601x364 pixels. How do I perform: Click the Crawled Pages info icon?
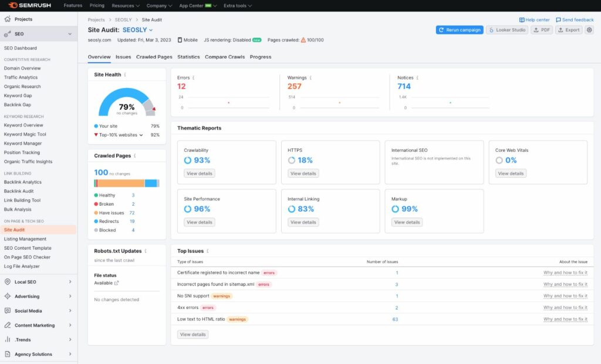(x=135, y=156)
